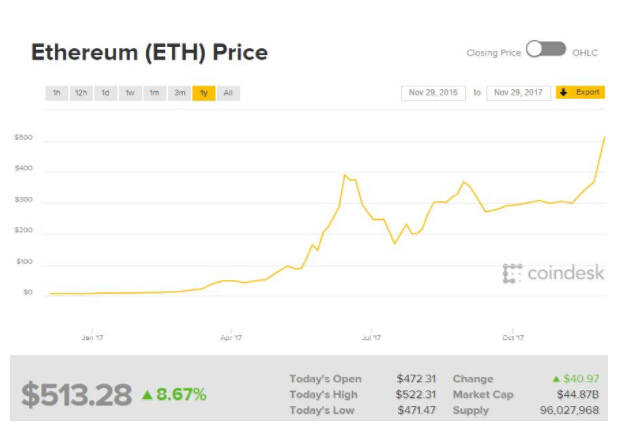Click the Nov 29, 2016 start date field

pos(433,93)
